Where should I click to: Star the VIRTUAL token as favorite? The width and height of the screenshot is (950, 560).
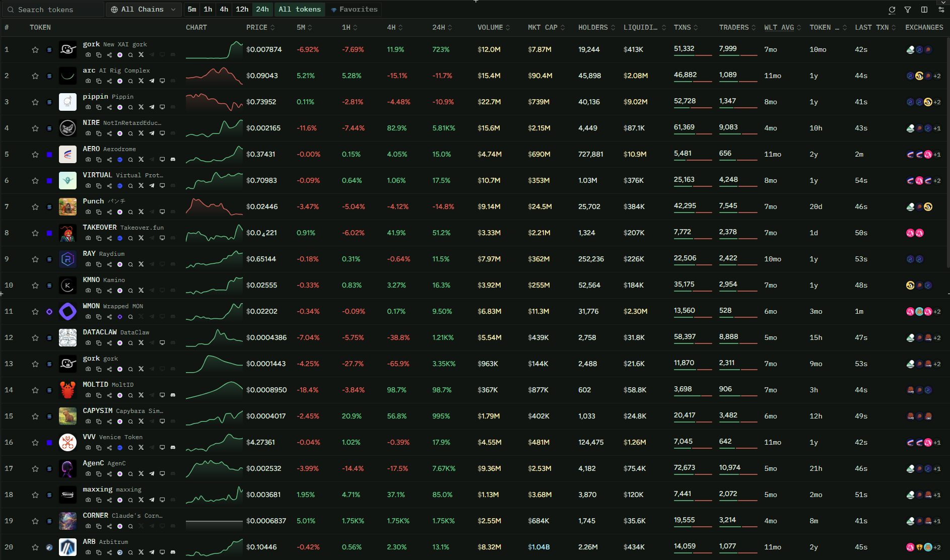pyautogui.click(x=35, y=181)
